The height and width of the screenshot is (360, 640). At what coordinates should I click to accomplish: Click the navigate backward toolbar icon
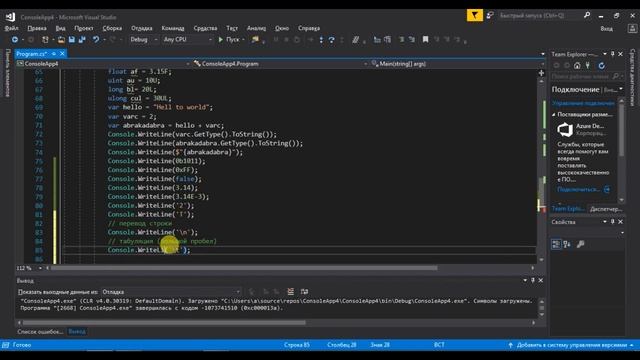tap(15, 40)
